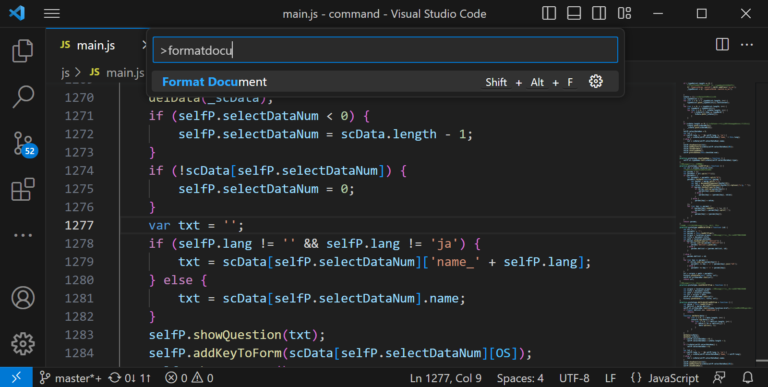Run the Format Document command
768x387 pixels.
coord(385,82)
